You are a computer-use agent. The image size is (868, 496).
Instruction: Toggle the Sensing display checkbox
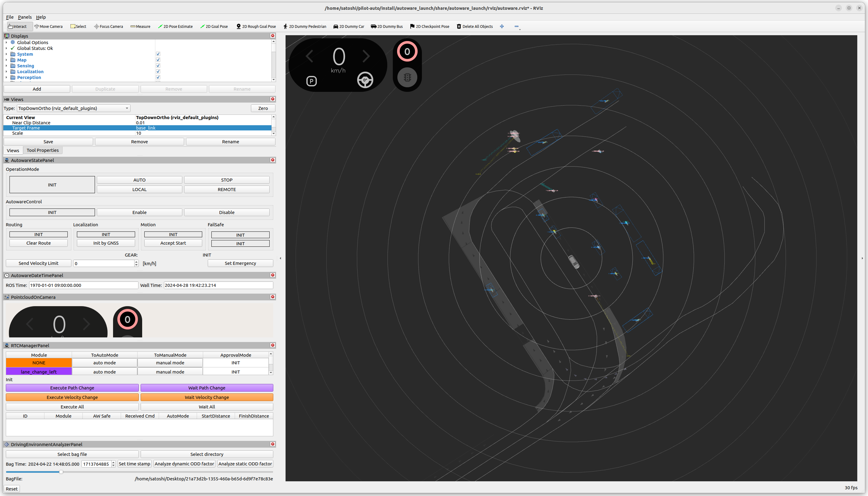(158, 66)
